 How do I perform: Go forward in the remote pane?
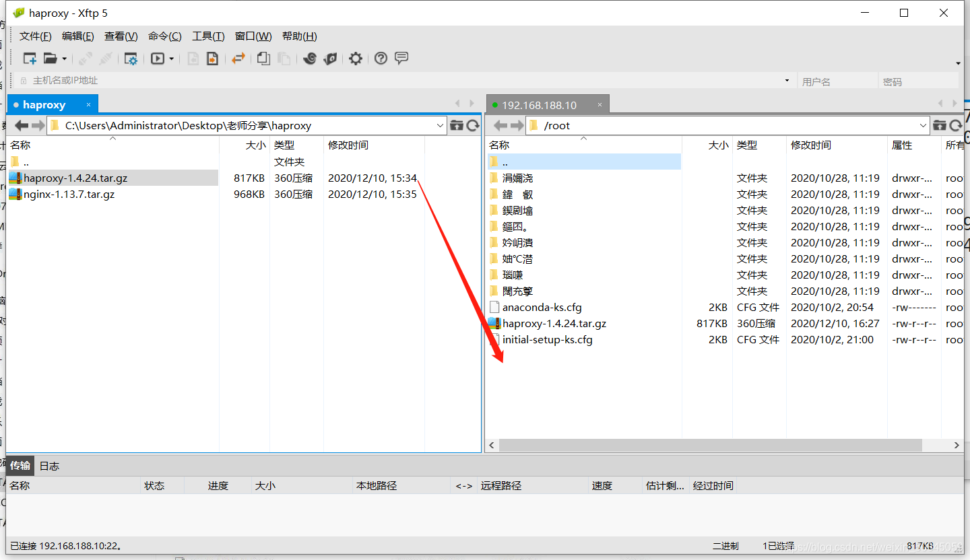click(517, 125)
